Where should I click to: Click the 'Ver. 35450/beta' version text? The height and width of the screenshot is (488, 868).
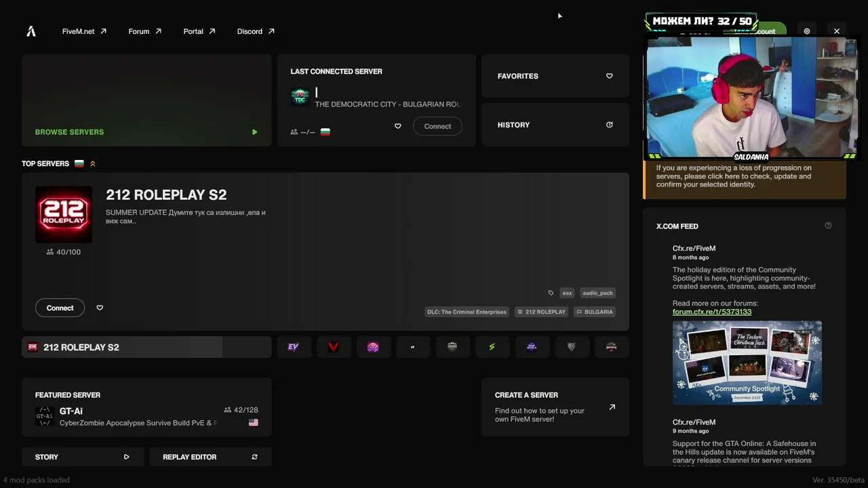[x=839, y=480]
